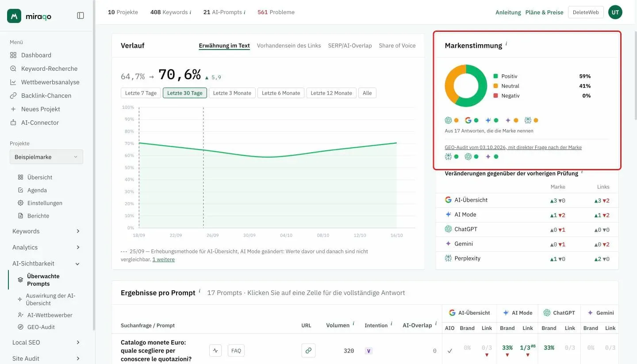
Task: Open the Anleitung link
Action: pyautogui.click(x=508, y=12)
